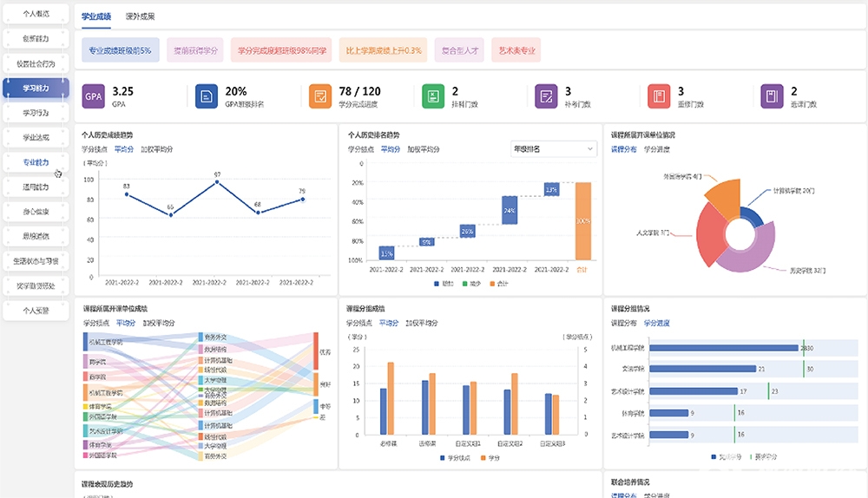This screenshot has width=868, height=498.
Task: Click the 97 data point on line chart
Action: point(217,182)
